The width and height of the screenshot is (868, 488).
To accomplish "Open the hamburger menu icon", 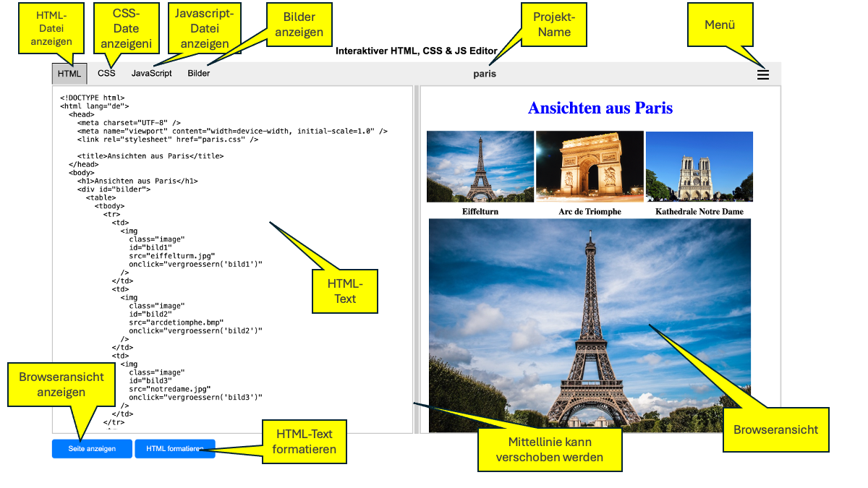I will pyautogui.click(x=762, y=74).
